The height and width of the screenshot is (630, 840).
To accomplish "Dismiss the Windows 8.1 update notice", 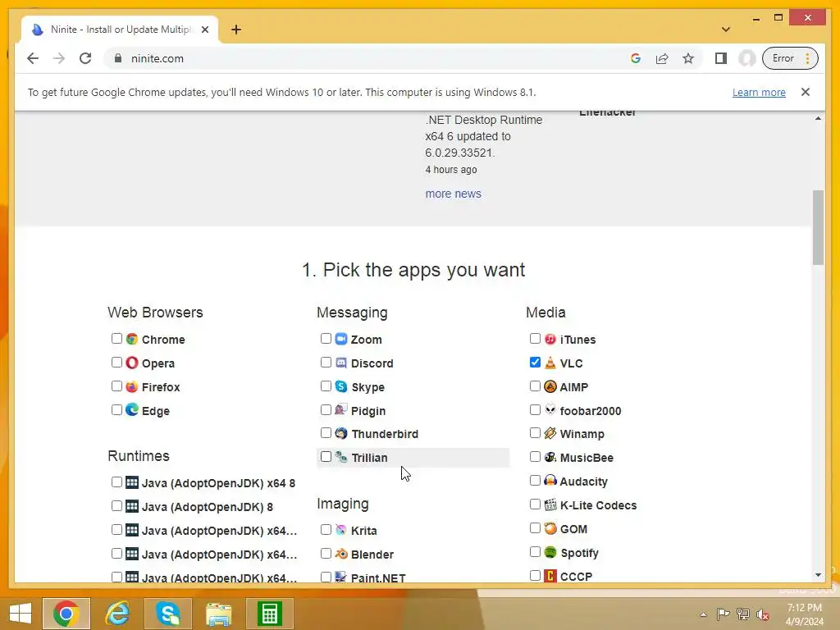I will coord(806,92).
